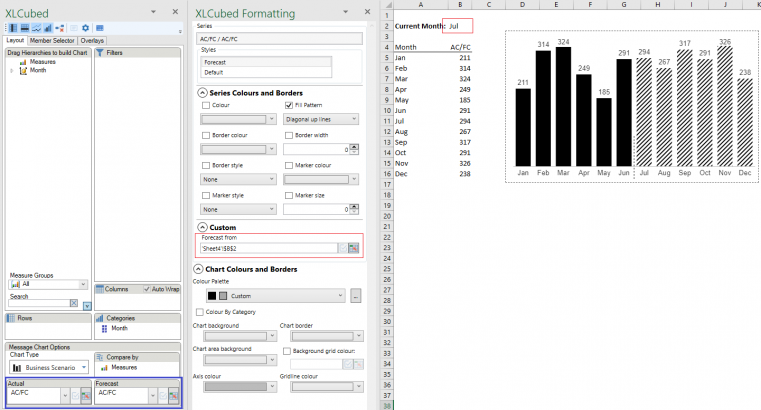Click the disconnect icon with red cross
Screen dimensions: 761x410
tap(60, 28)
